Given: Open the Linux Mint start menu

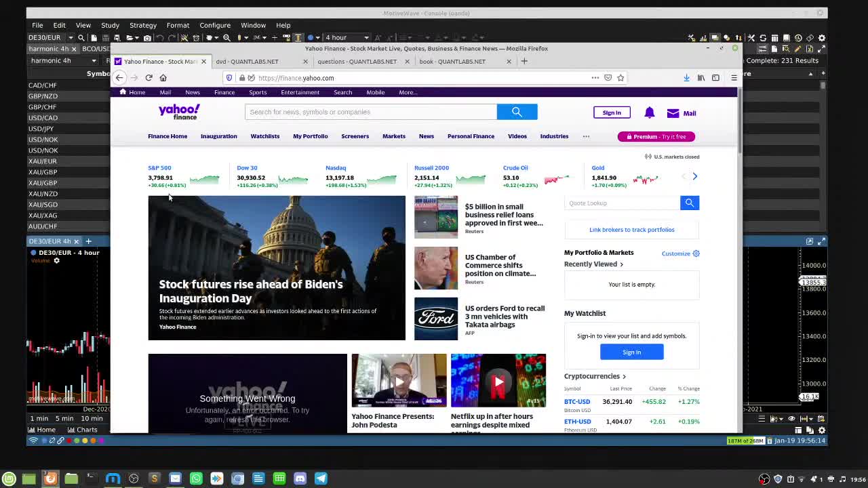Looking at the screenshot, I should 9,479.
